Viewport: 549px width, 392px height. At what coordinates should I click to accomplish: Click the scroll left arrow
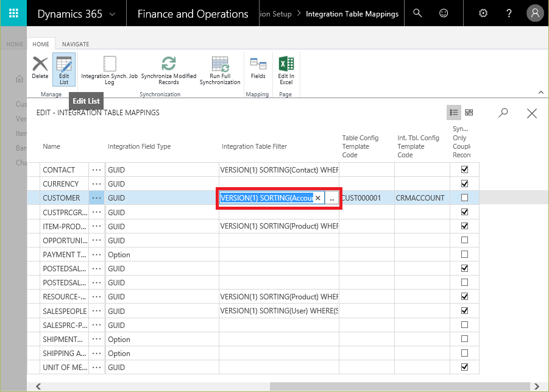[38, 387]
